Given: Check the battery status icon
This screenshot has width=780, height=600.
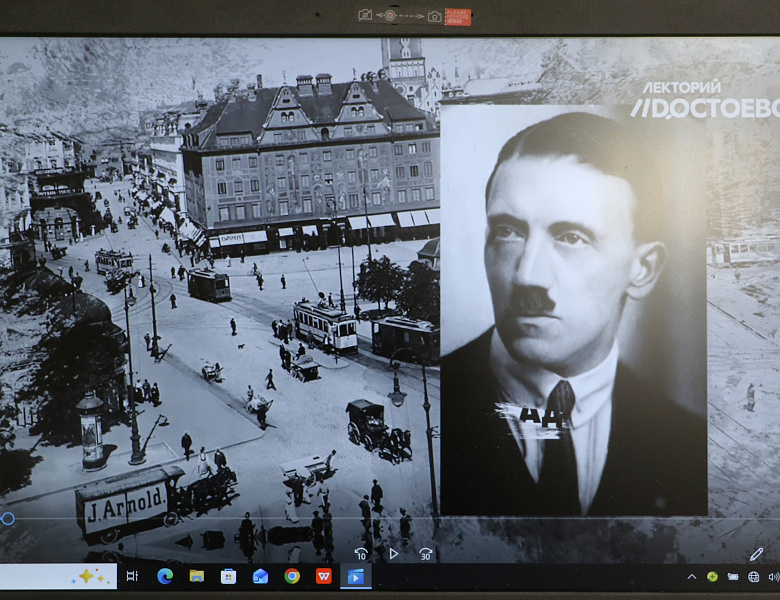Looking at the screenshot, I should [x=733, y=577].
